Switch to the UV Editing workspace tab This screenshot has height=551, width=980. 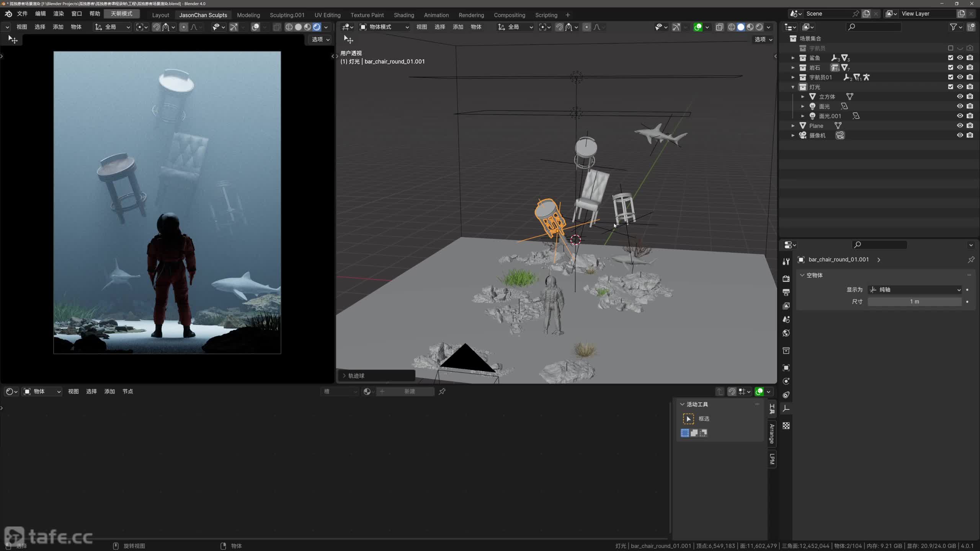click(327, 15)
